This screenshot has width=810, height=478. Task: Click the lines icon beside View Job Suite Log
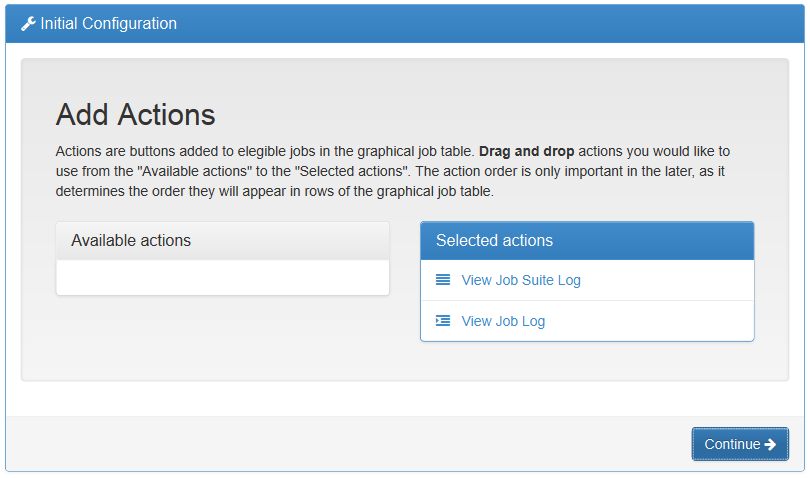pos(443,280)
